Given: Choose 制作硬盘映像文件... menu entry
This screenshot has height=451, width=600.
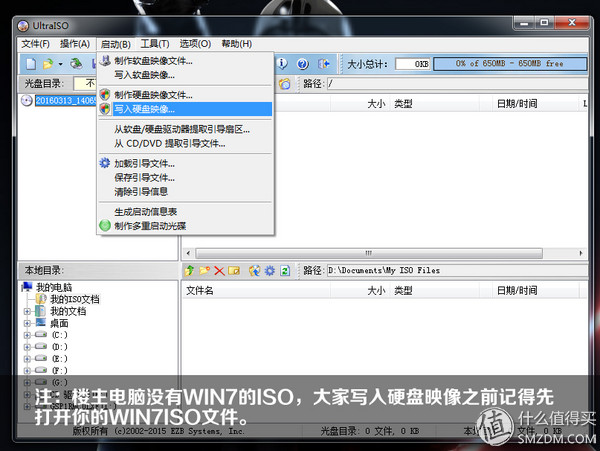Looking at the screenshot, I should tap(186, 95).
